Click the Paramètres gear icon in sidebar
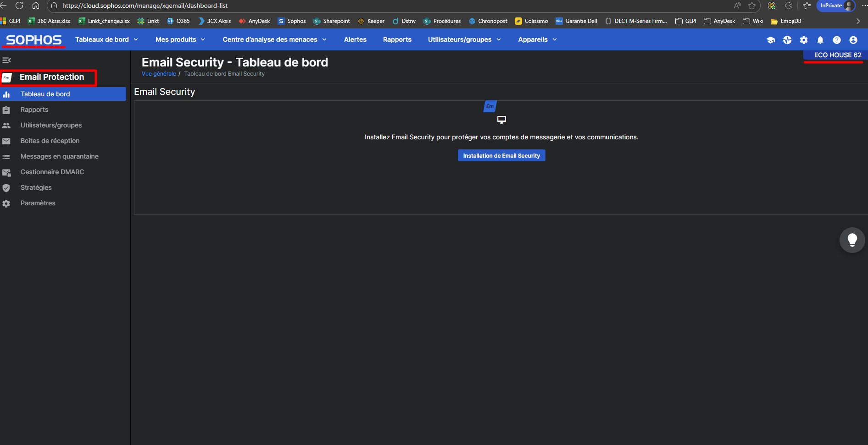This screenshot has width=868, height=445. click(6, 203)
